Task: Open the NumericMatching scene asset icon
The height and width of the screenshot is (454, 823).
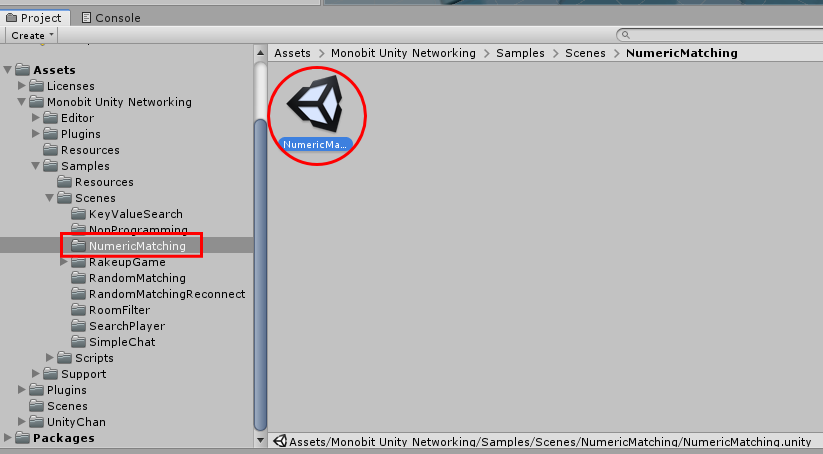Action: [315, 104]
